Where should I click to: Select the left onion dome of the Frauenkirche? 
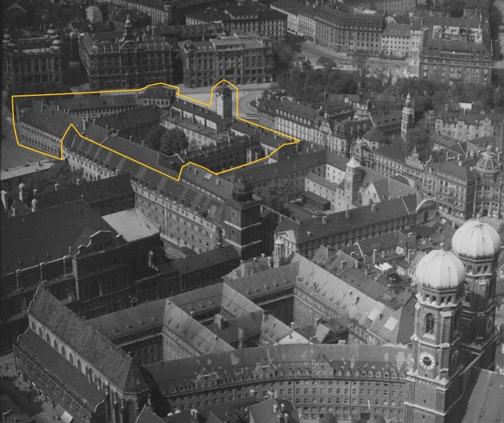[440, 269]
